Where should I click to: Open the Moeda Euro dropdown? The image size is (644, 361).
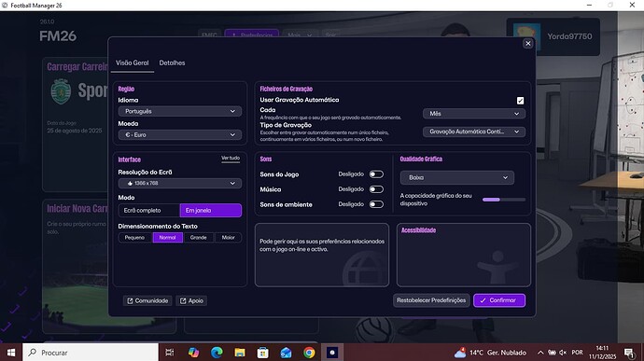point(180,134)
